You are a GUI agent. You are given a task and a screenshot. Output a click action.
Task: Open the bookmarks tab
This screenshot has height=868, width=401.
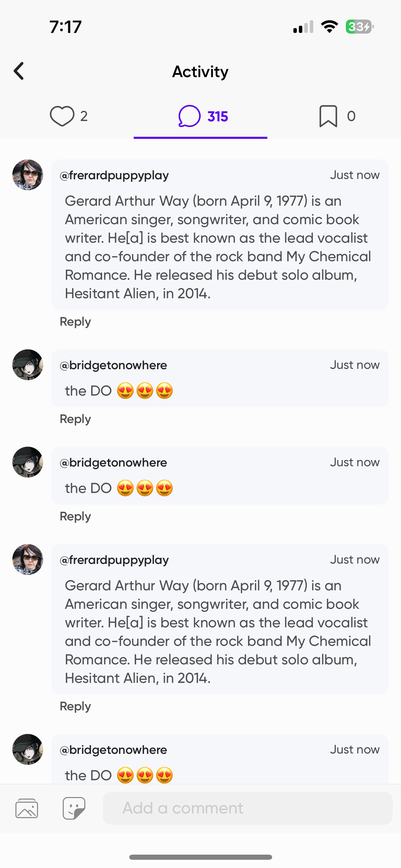(x=337, y=116)
